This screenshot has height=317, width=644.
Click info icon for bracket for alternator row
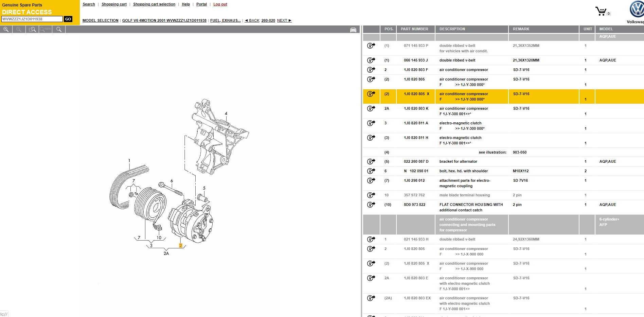point(371,161)
